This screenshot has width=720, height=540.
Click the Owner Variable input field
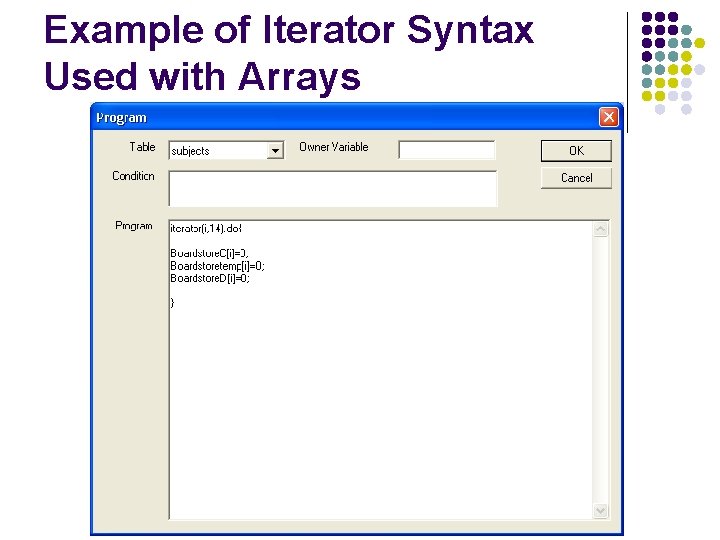(447, 150)
